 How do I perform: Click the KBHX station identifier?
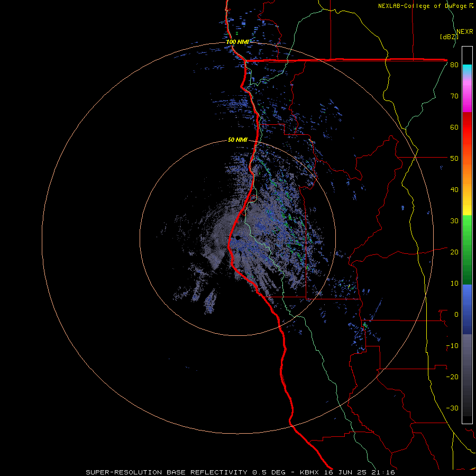[x=309, y=472]
